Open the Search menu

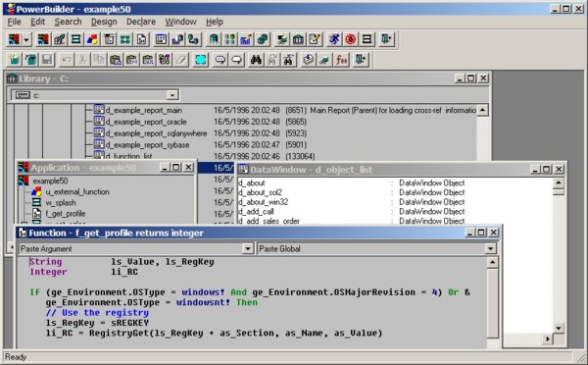(x=68, y=22)
